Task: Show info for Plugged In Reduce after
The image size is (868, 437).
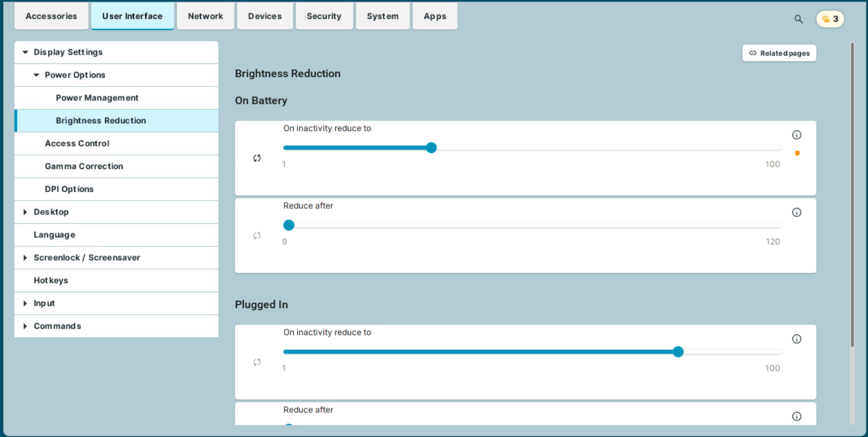Action: point(796,416)
